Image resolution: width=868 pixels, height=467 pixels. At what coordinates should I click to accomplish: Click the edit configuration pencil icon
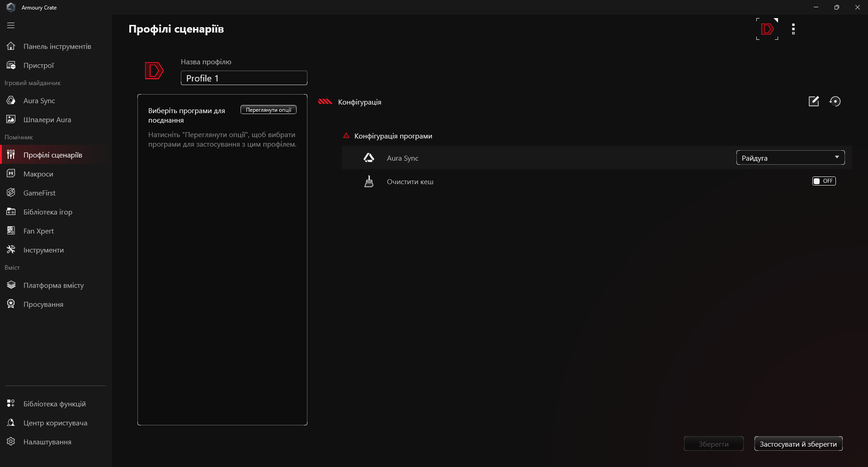tap(814, 101)
